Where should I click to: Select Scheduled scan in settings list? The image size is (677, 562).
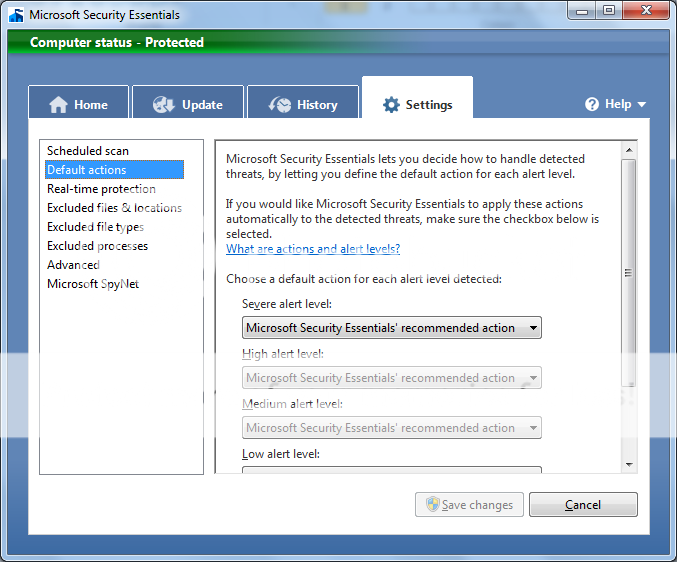coord(88,151)
